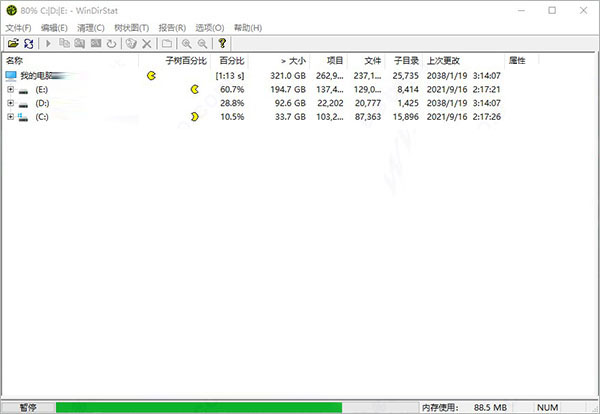600x414 pixels.
Task: Click the Refresh Selected circular arrow icon
Action: coord(111,43)
